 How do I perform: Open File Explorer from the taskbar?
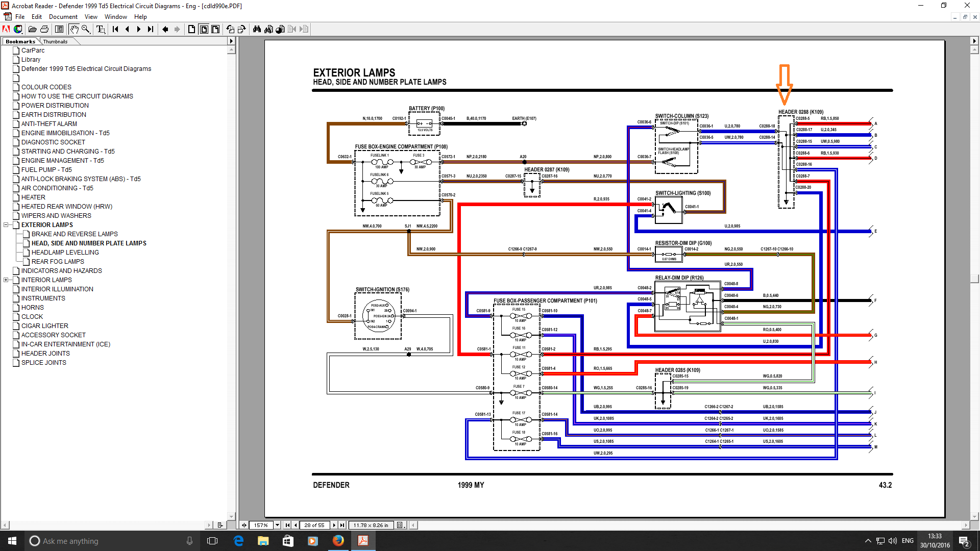[x=263, y=541]
